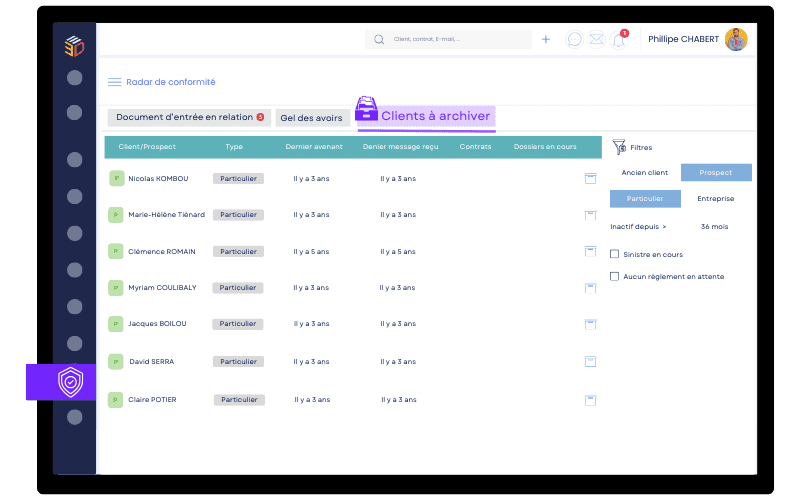Open client Nicolas KOMBOU
This screenshot has height=500, width=800.
coord(158,179)
